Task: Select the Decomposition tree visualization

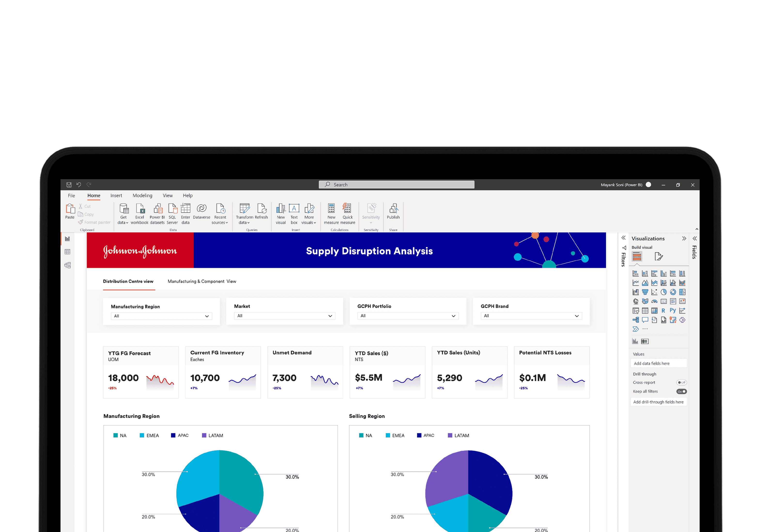Action: click(636, 320)
